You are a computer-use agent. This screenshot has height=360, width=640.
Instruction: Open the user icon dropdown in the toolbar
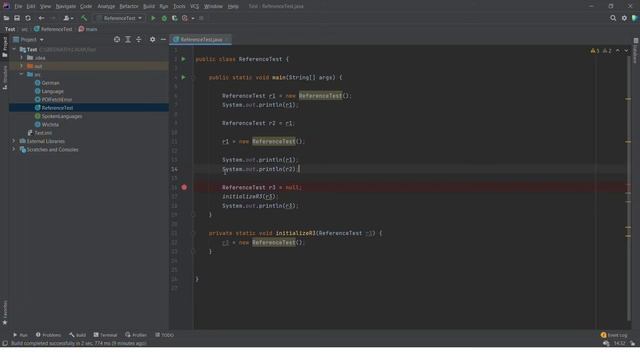coord(68,18)
